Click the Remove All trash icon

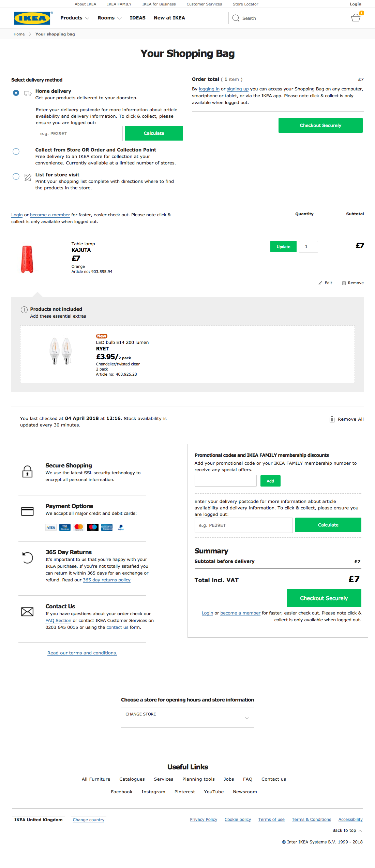pos(332,419)
